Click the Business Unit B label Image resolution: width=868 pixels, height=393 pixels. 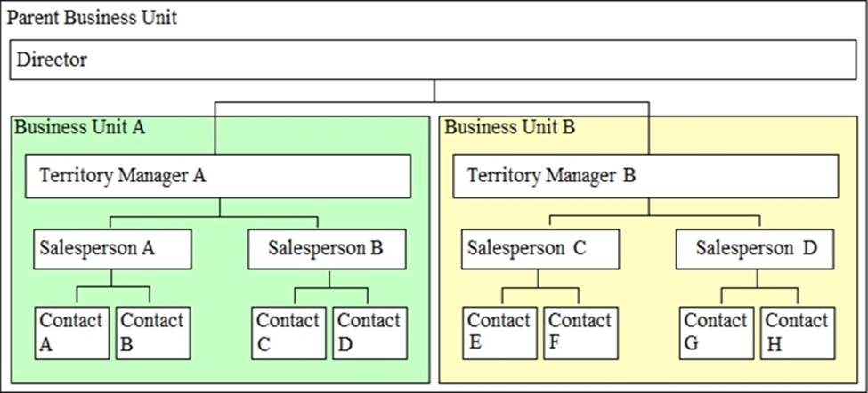tap(509, 126)
